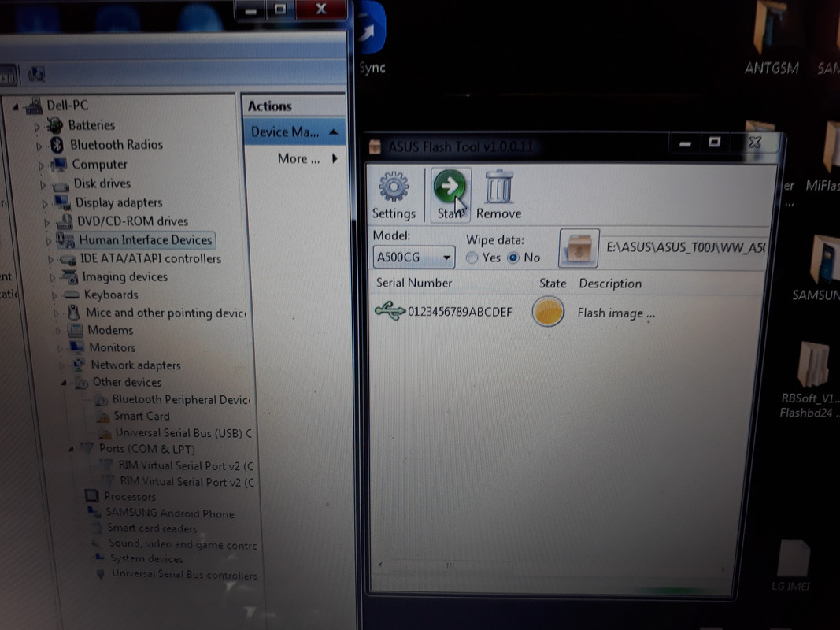Click the DVD/CD-ROM drives icon
This screenshot has height=630, width=840.
pos(65,221)
